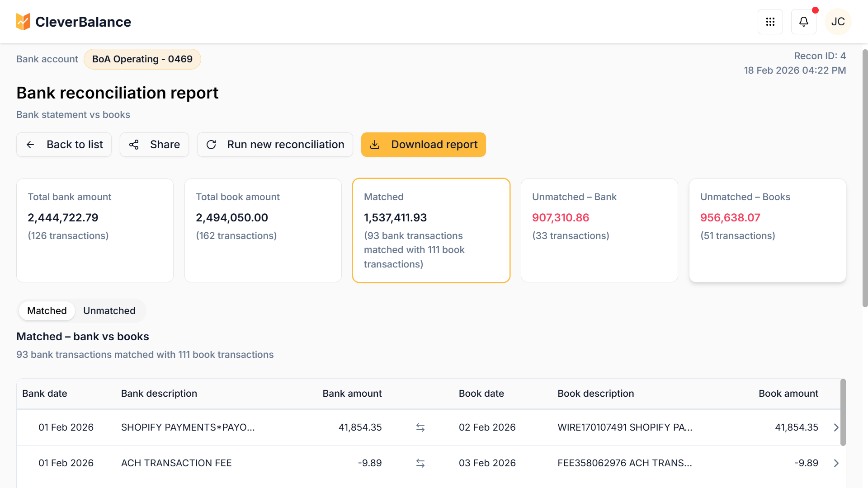Click the CleverBalance logo

point(73,22)
